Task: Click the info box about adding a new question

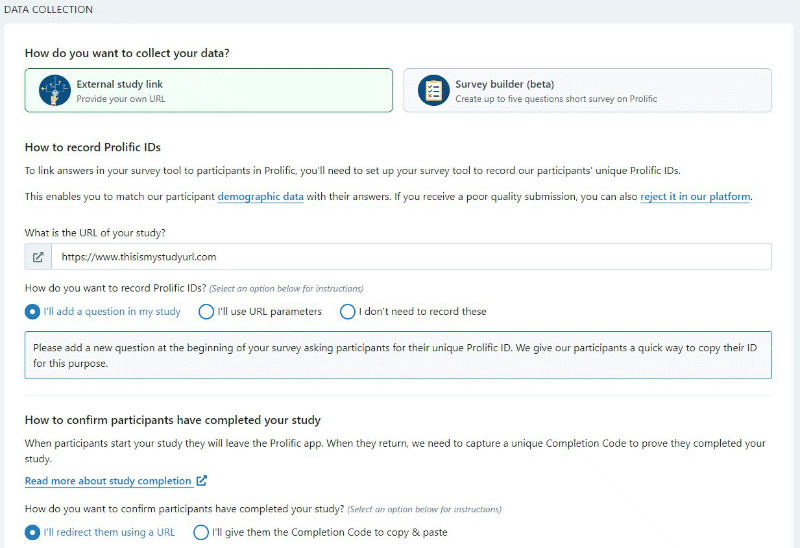Action: (x=398, y=355)
